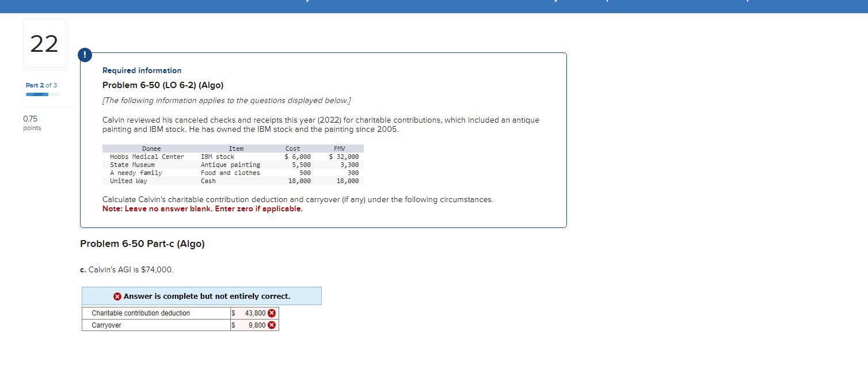Click the 'Carryover' row label
Viewport: 868px width, 380px height.
click(x=106, y=325)
